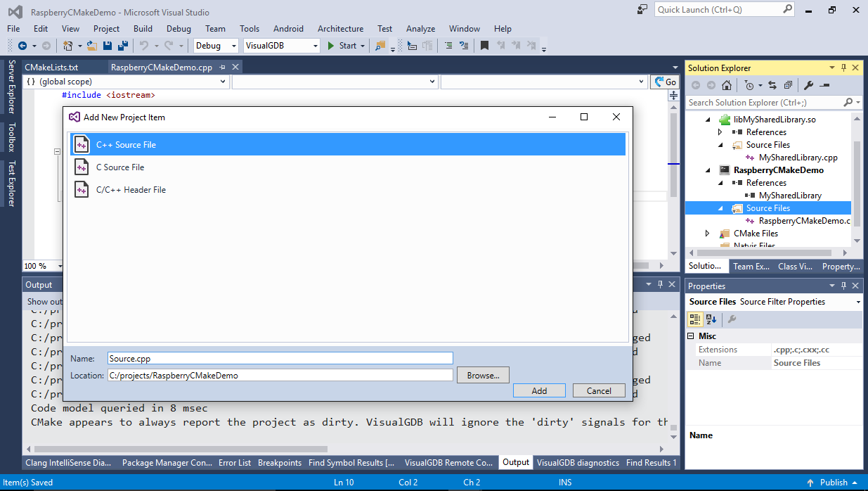Open the Project menu
The image size is (868, 491).
click(x=106, y=29)
